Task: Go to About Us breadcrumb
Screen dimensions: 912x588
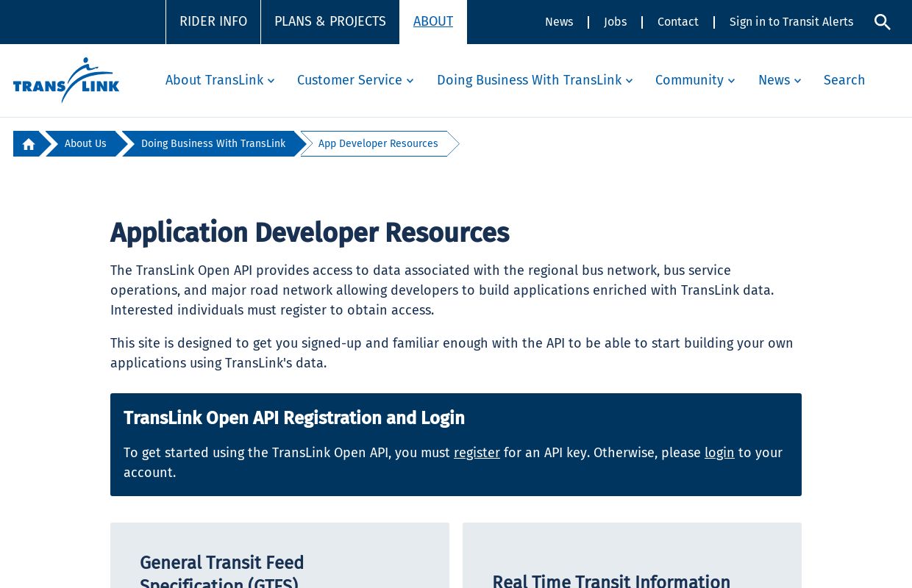Action: (85, 144)
